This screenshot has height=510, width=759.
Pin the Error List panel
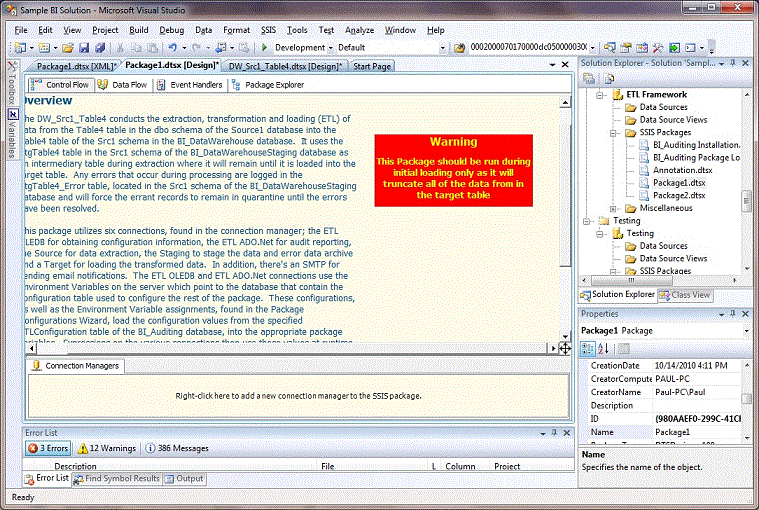pyautogui.click(x=554, y=433)
